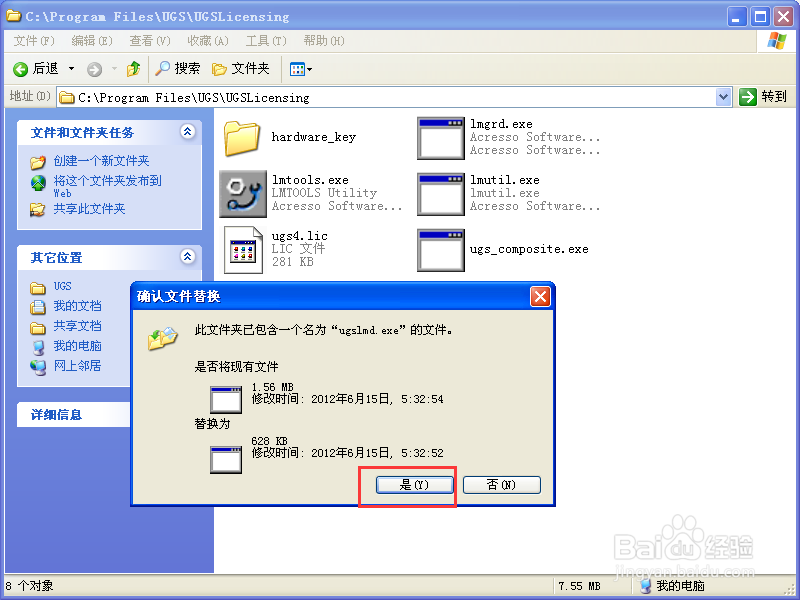Image resolution: width=800 pixels, height=600 pixels.
Task: Open the Search (搜索) toolbar button
Action: (178, 68)
